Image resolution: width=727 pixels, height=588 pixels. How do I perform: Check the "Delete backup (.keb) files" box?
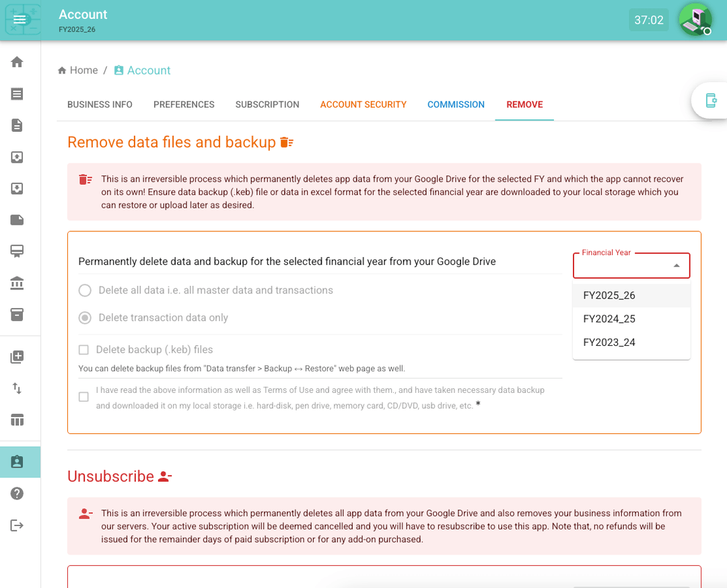pyautogui.click(x=84, y=350)
